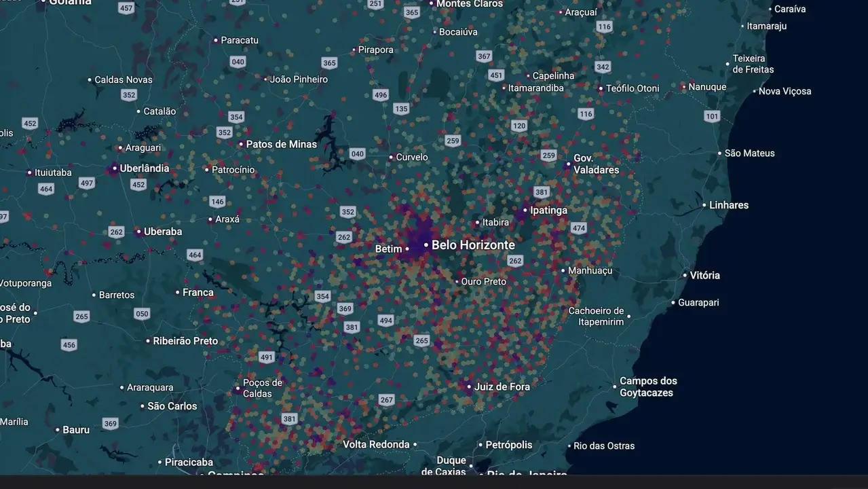Select the 050 highway shield
Screen dimensions: 868x489
[142, 314]
